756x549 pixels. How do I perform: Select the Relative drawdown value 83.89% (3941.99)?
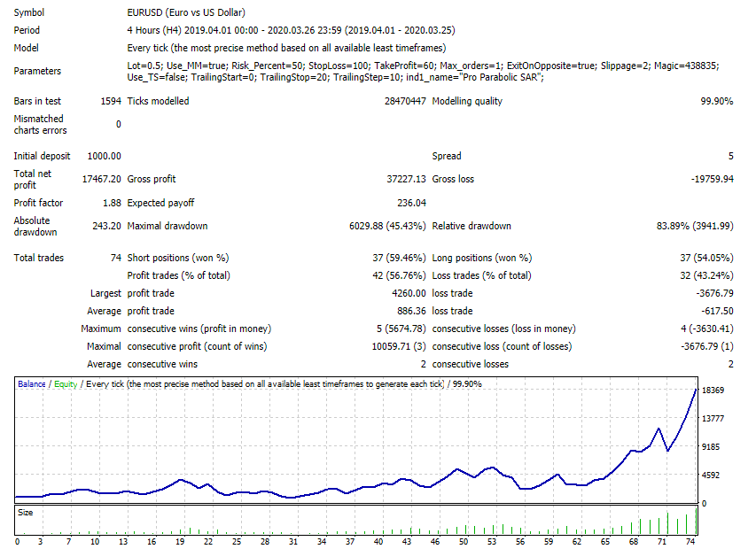(x=694, y=226)
